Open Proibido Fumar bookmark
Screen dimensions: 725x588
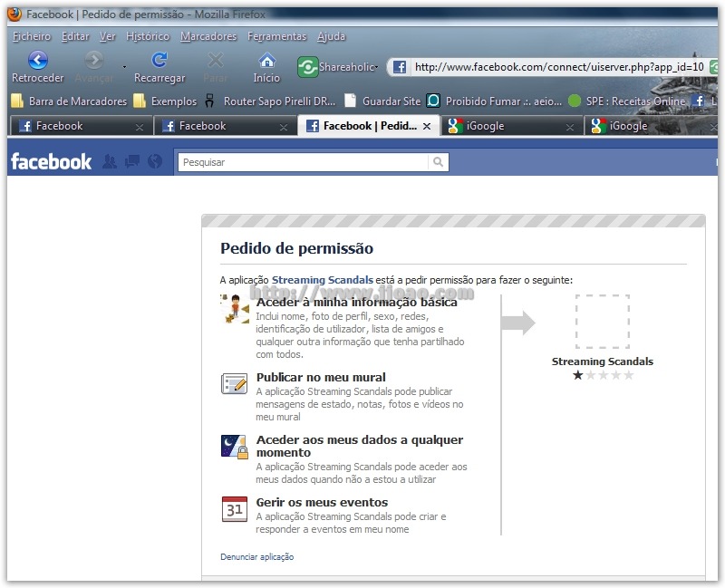click(x=495, y=101)
